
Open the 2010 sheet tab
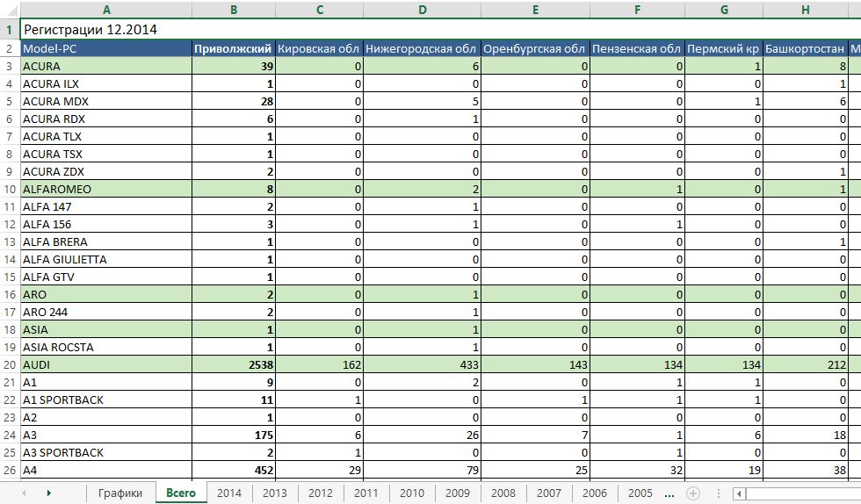coord(412,493)
